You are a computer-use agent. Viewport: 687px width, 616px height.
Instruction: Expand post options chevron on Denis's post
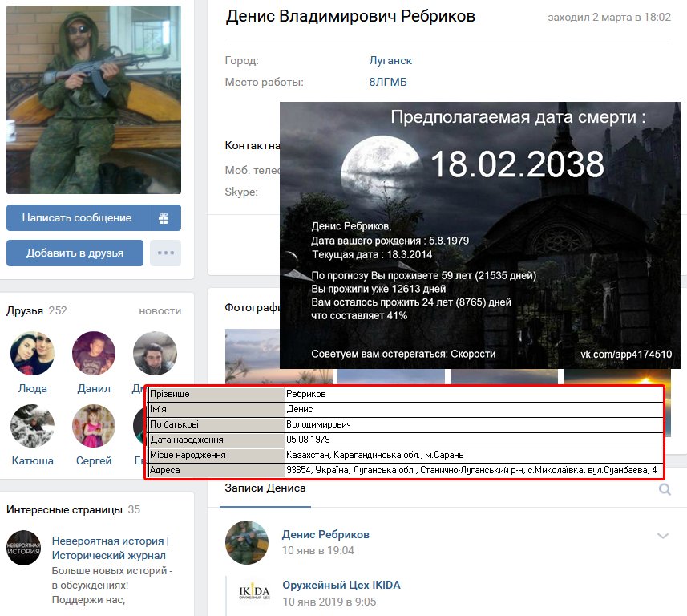tap(663, 536)
